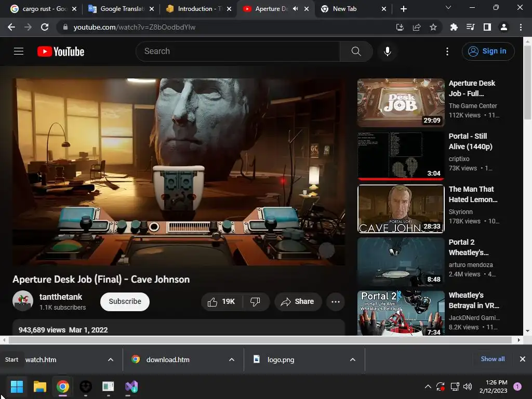Close the Google Translate tab
This screenshot has width=532, height=399.
point(152,9)
